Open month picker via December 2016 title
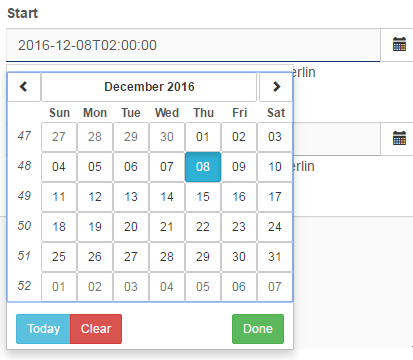The height and width of the screenshot is (360, 413). 149,87
